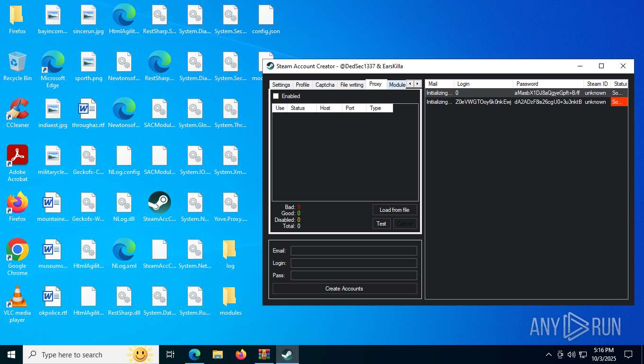Select the throughaz.rtf Word document
This screenshot has width=644, height=364.
tap(89, 114)
